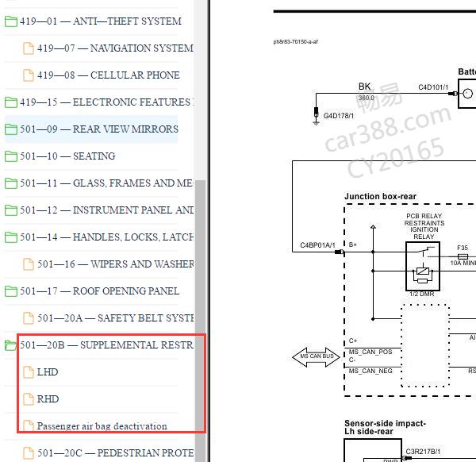Click the 501—16 WIPERS AND WASHERS document icon
Screen dimensions: 476x462
point(29,264)
